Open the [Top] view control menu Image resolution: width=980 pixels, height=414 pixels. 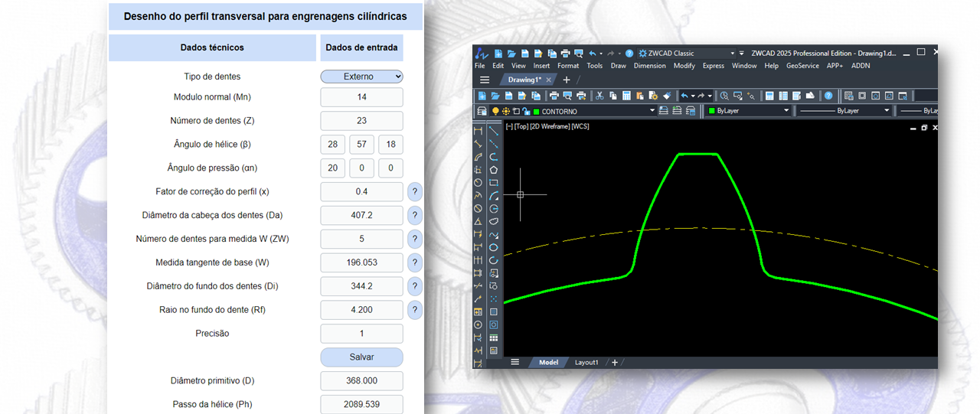pyautogui.click(x=521, y=126)
